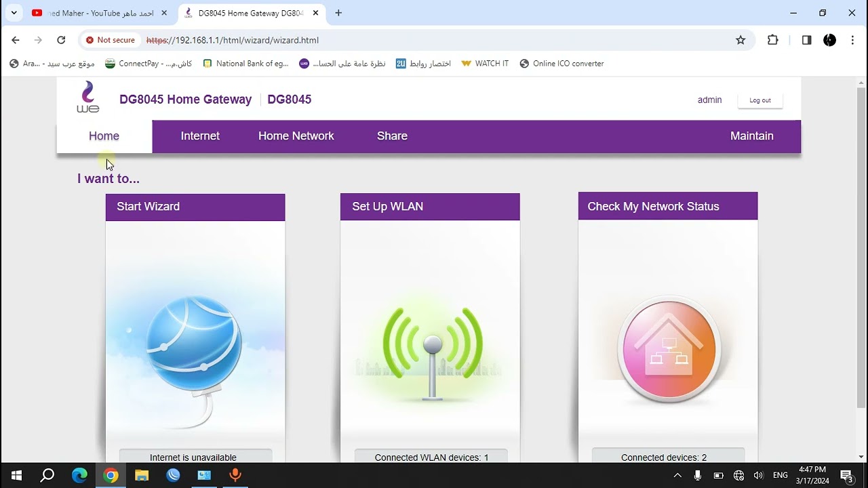Screen dimensions: 868x488
Task: Click the battery icon in system tray
Action: 718,476
